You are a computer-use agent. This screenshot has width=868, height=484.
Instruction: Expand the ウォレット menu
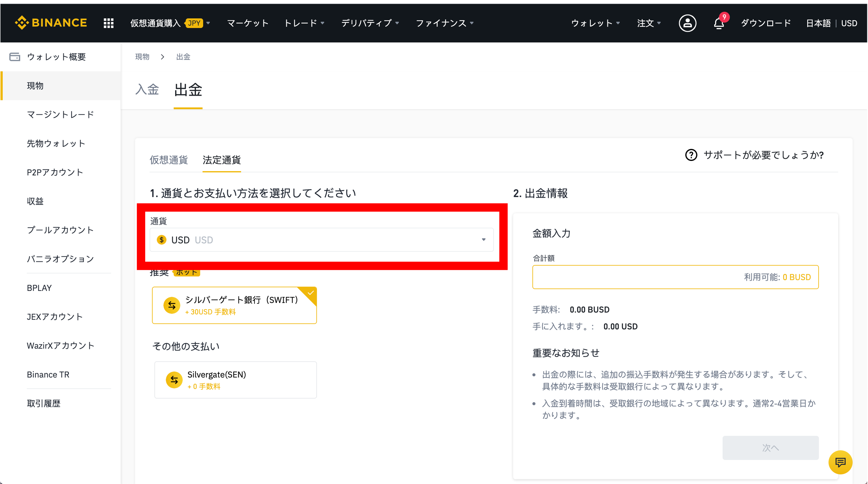point(595,23)
